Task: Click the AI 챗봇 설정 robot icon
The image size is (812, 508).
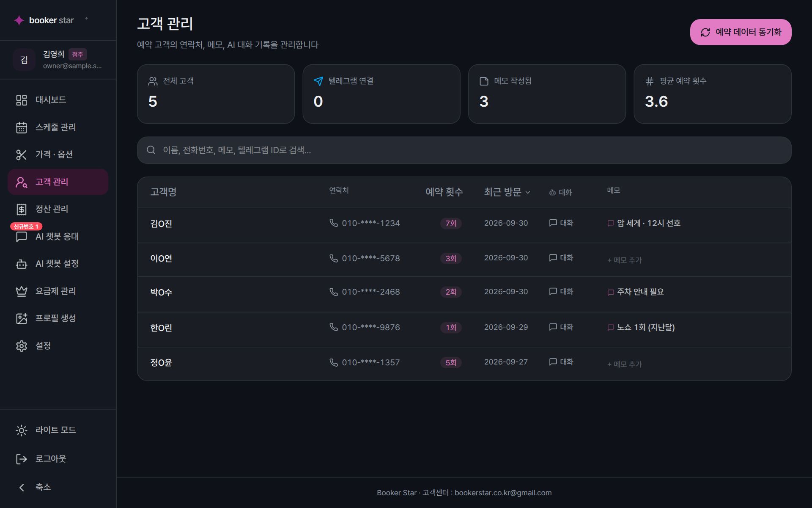Action: [22, 264]
